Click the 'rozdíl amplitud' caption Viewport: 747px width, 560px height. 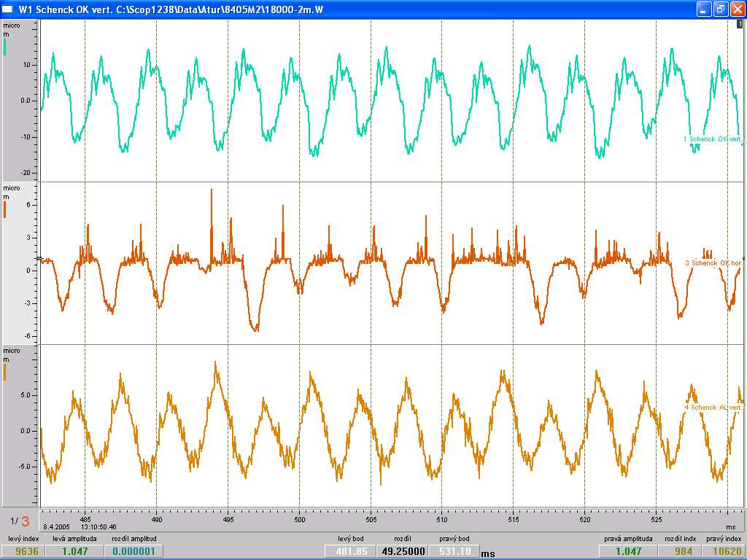click(x=134, y=539)
